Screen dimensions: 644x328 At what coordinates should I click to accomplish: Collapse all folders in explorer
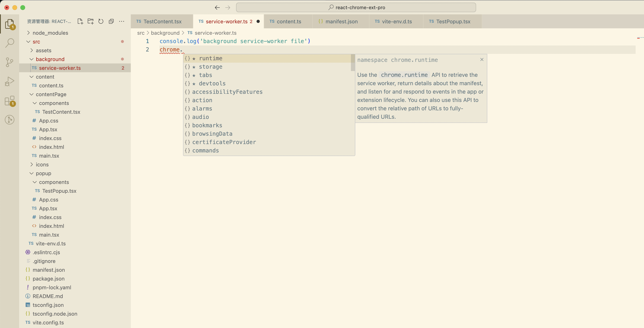point(111,22)
